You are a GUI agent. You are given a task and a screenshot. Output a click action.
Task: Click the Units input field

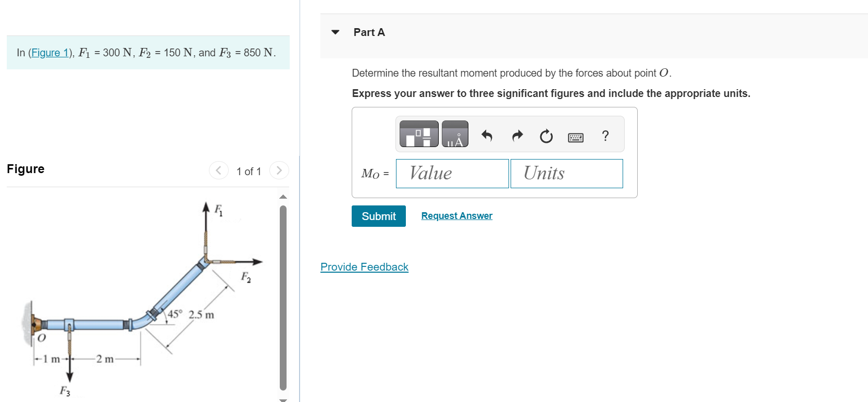(566, 173)
